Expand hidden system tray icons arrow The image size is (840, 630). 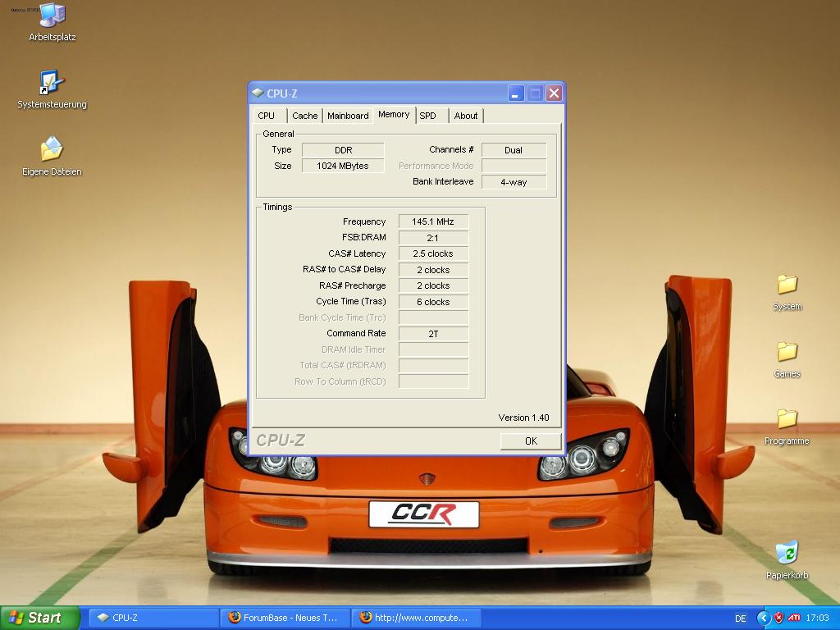click(x=764, y=618)
